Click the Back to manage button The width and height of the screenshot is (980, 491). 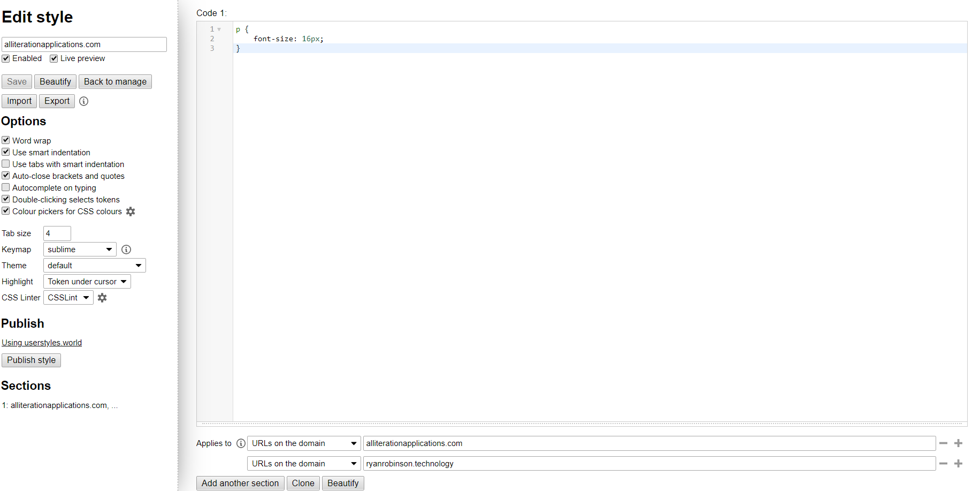(x=115, y=81)
